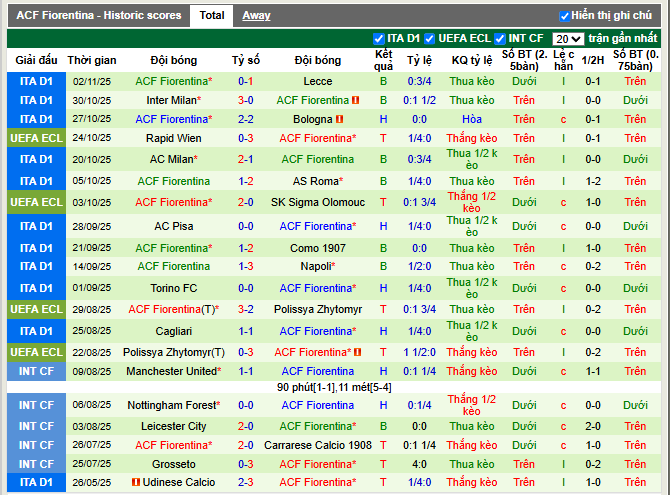This screenshot has height=495, width=670.
Task: Click the red card icon before Udinese Calcio
Action: [136, 482]
